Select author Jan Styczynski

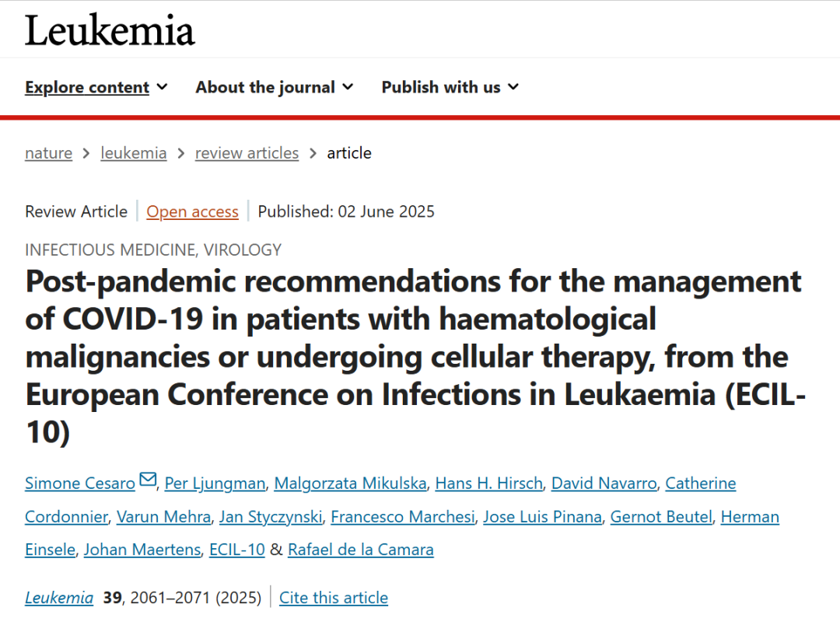point(271,517)
